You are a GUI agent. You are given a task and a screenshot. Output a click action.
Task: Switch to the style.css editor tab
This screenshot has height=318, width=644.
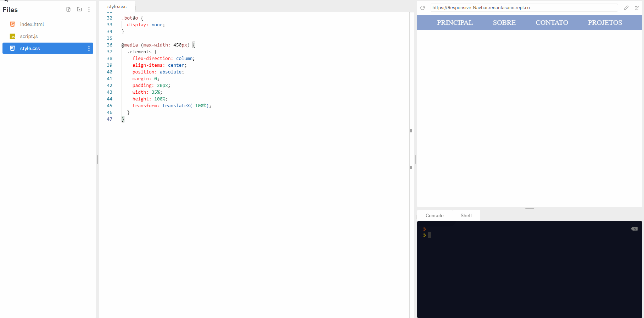[x=117, y=6]
